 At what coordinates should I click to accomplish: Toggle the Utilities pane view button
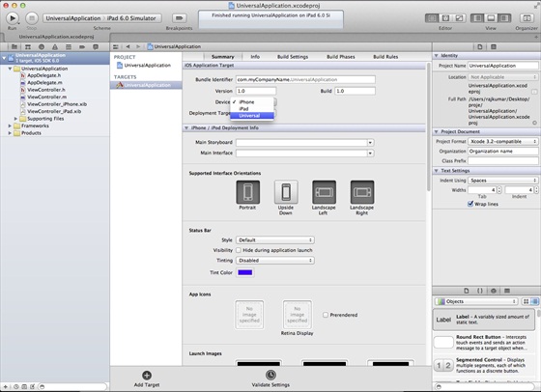(504, 18)
